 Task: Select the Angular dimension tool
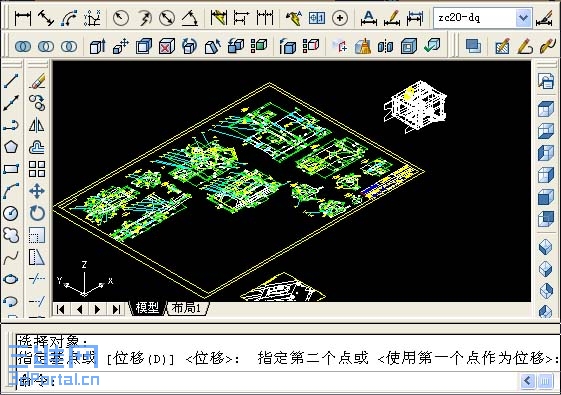point(190,18)
